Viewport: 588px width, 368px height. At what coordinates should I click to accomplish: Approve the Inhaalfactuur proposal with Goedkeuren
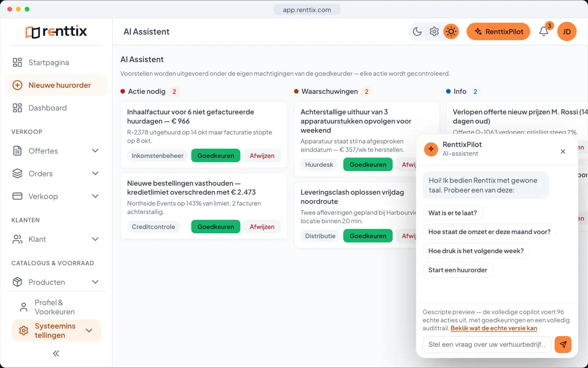pos(216,156)
